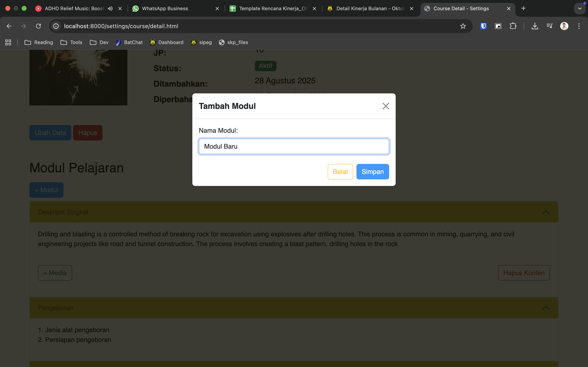
Task: Open the profile avatar icon
Action: [564, 26]
